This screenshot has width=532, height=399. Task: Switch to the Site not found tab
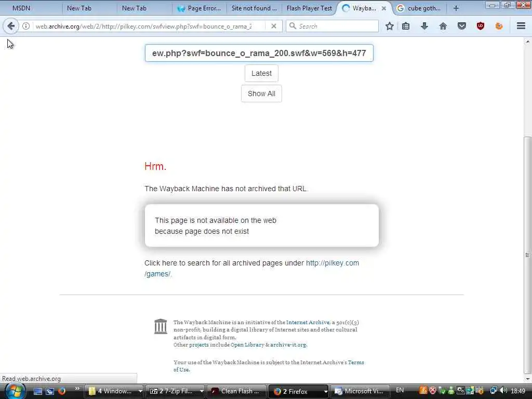254,8
